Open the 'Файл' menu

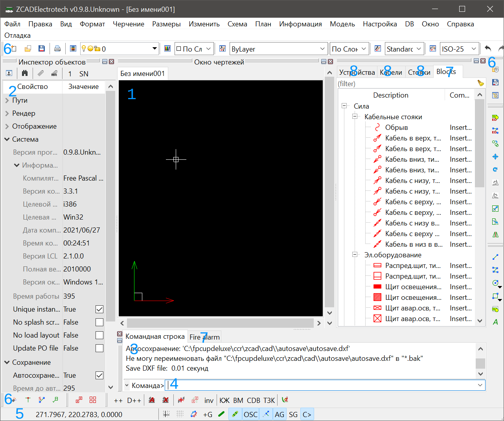click(x=13, y=24)
